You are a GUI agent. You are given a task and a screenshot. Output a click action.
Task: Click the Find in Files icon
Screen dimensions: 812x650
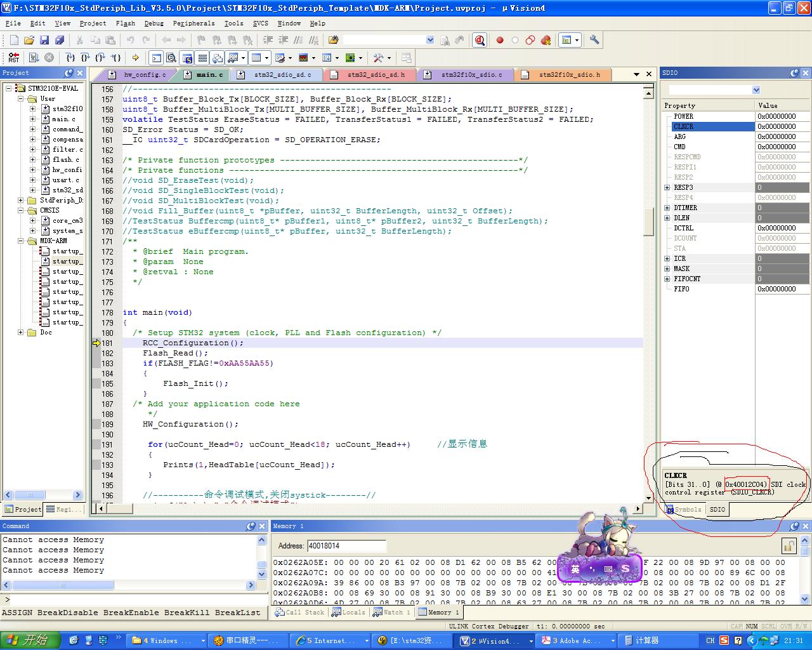(333, 40)
